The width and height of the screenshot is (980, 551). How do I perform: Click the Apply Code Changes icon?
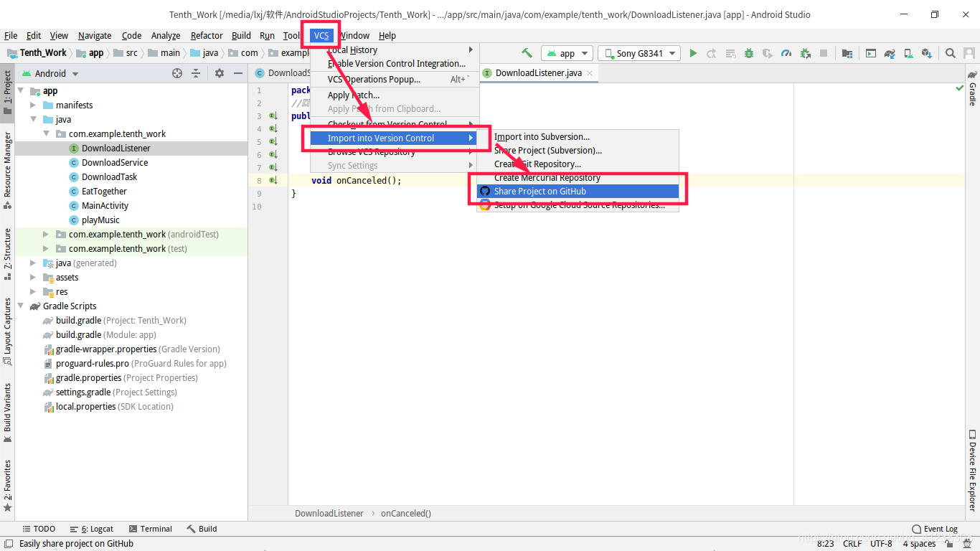point(730,53)
